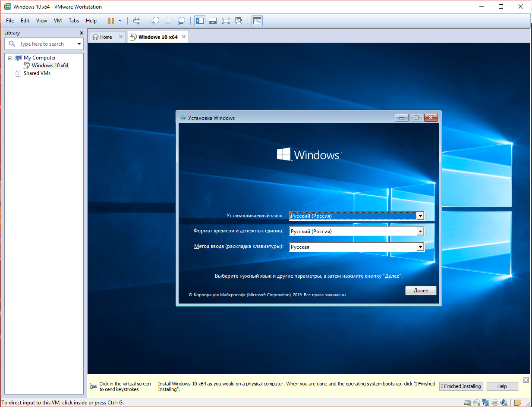532x407 pixels.
Task: Click the Help button in the install bar
Action: coord(502,386)
